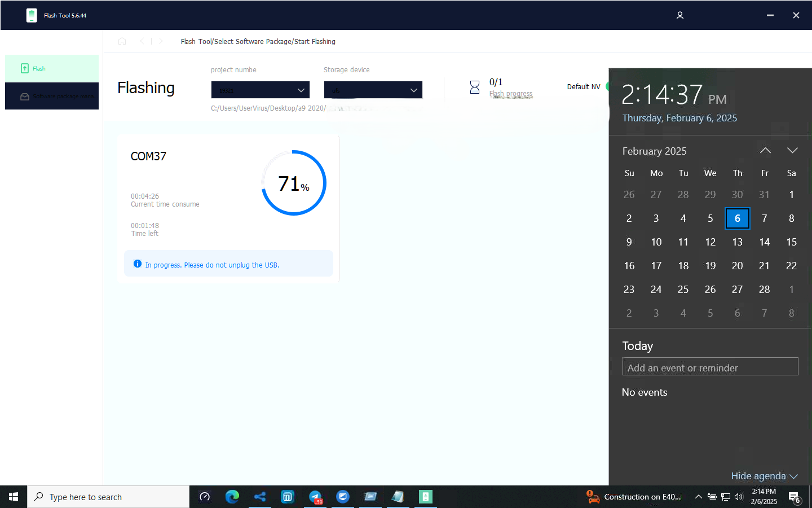Open the notification center icon
The image size is (812, 508).
pos(794,497)
